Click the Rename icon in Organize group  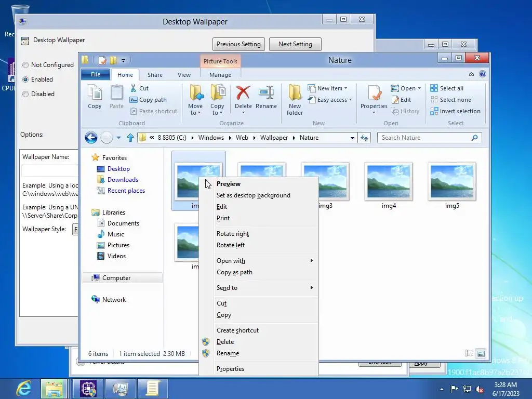(266, 92)
